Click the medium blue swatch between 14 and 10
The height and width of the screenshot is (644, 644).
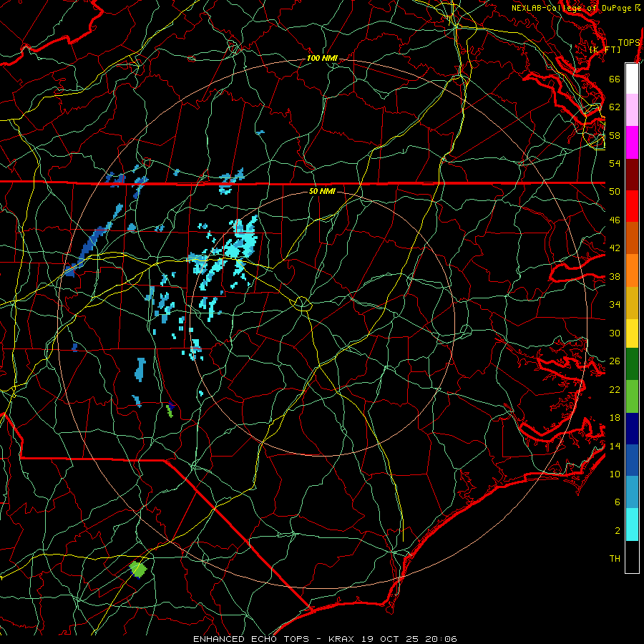(632, 460)
